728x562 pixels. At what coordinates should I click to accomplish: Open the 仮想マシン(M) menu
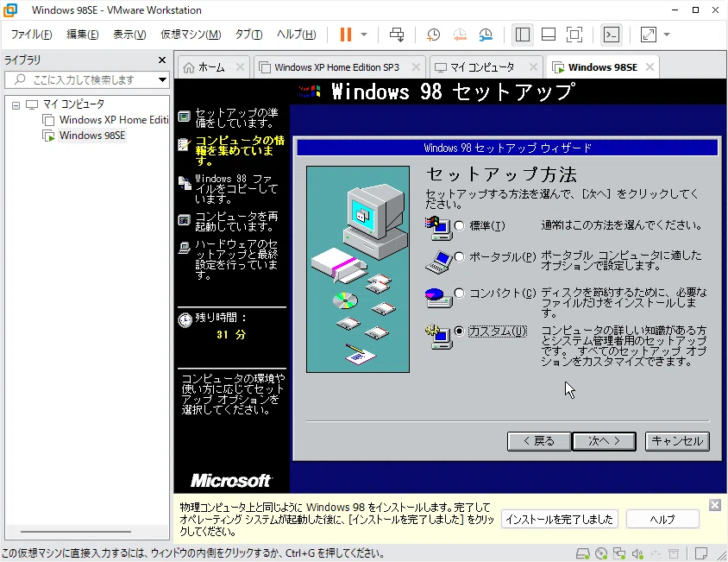pyautogui.click(x=191, y=35)
